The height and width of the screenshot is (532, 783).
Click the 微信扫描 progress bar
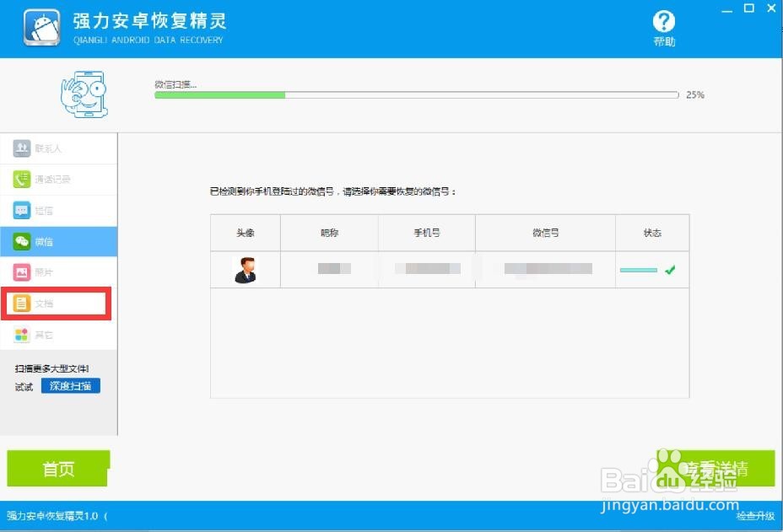pyautogui.click(x=417, y=94)
